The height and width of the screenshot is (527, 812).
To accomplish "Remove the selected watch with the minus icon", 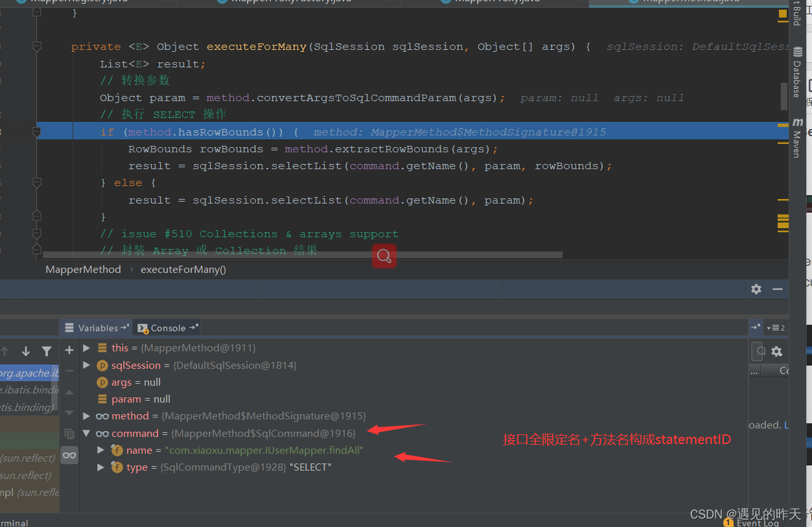I will click(x=69, y=371).
